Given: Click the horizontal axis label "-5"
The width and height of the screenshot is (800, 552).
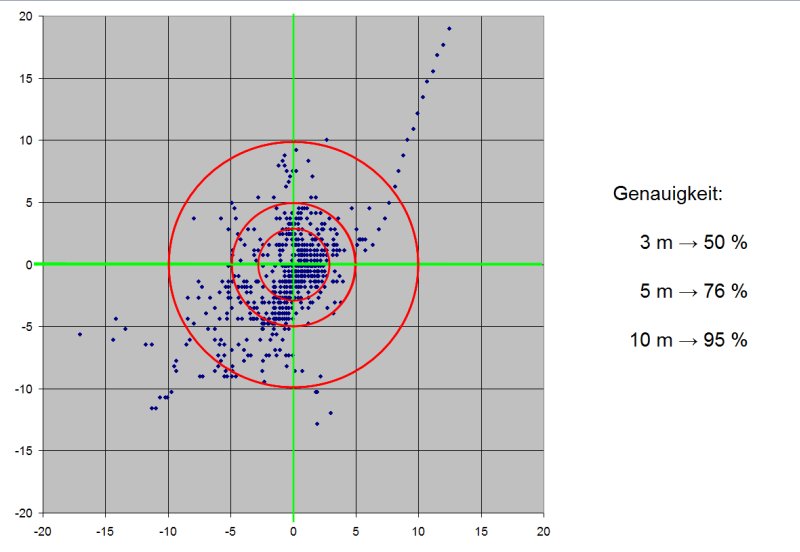Looking at the screenshot, I should tap(230, 532).
